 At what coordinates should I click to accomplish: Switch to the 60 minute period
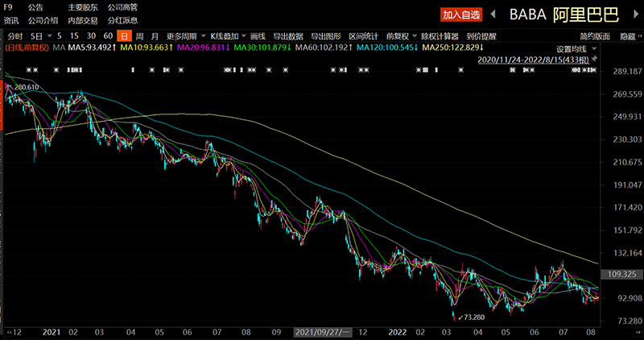point(108,36)
